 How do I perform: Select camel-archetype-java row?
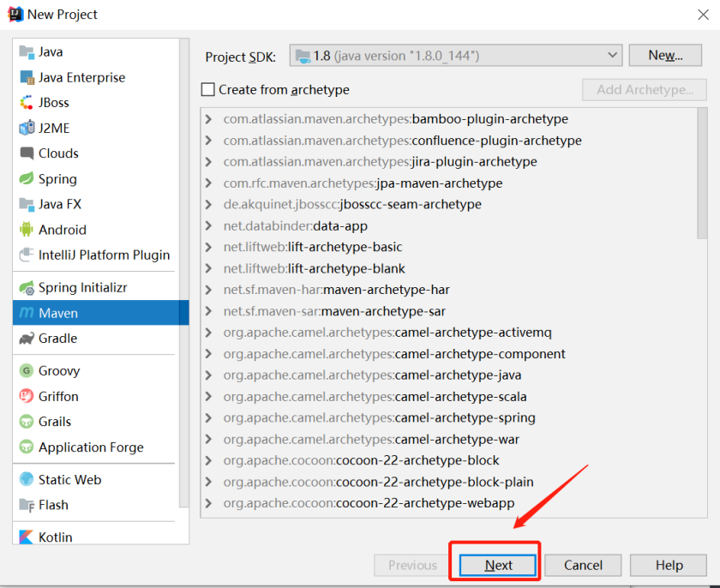tap(448, 375)
